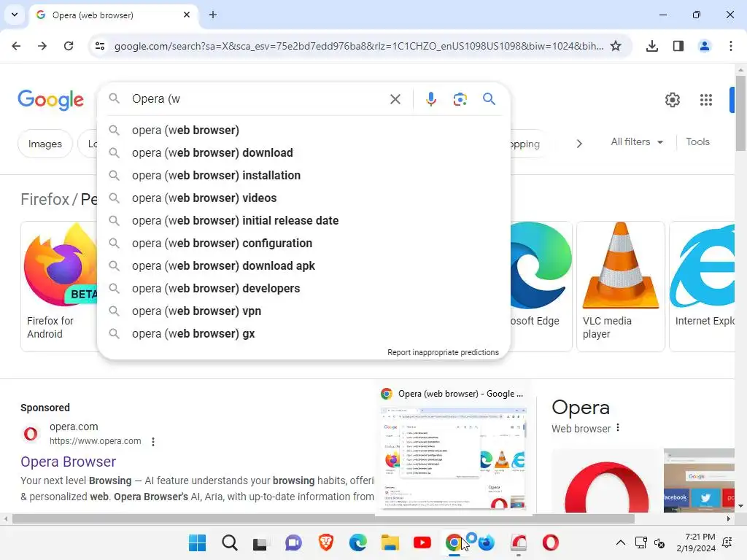This screenshot has height=560, width=747.
Task: Open Chrome downloads icon
Action: [651, 46]
